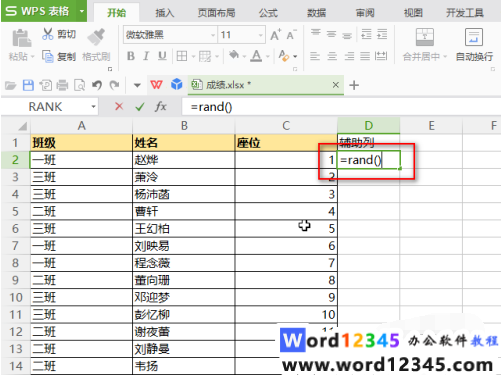Undo the last action

(97, 85)
